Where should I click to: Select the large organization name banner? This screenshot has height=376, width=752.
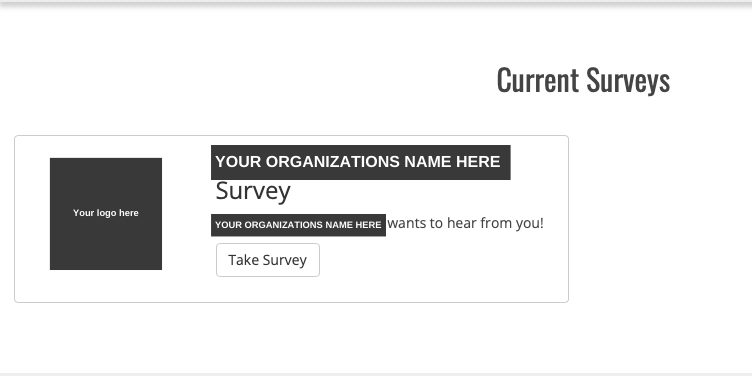361,162
